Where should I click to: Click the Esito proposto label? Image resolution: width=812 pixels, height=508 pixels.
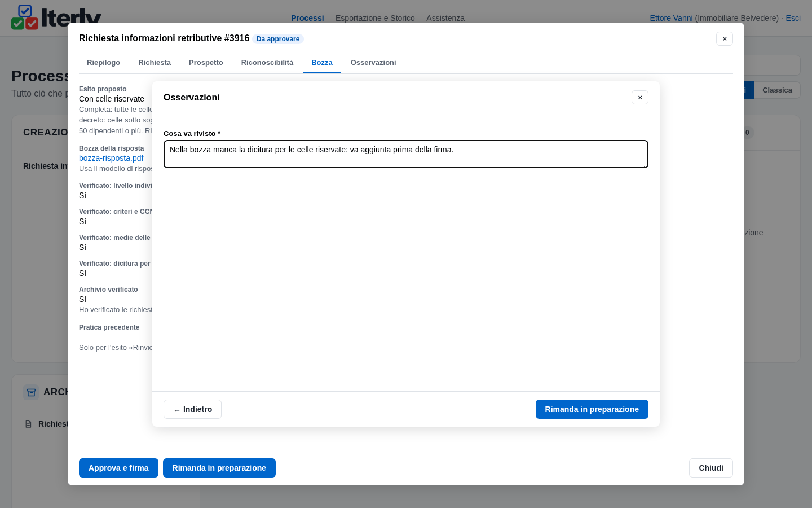tap(103, 89)
